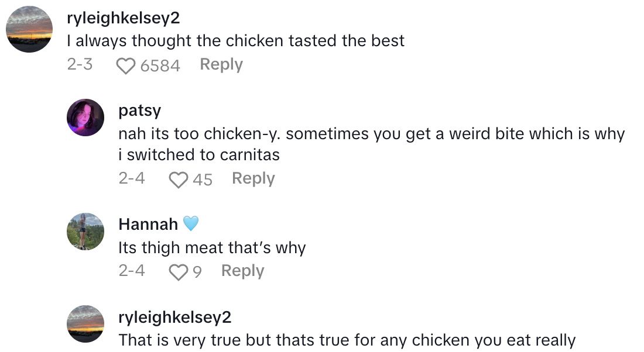Click Hannah's profile avatar
The image size is (644, 352).
(85, 232)
